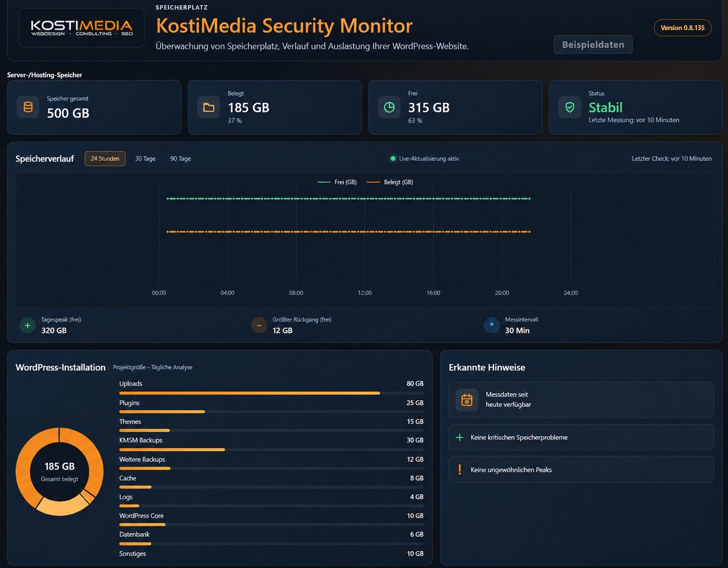Click Letzte Messung: vor 10 Minuten
Viewport: 728px width, 568px height.
point(634,120)
